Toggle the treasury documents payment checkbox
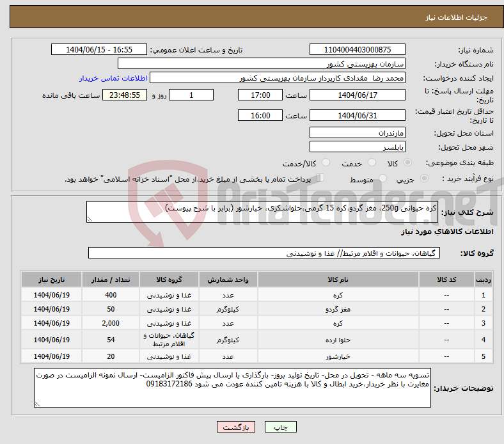 (x=320, y=178)
